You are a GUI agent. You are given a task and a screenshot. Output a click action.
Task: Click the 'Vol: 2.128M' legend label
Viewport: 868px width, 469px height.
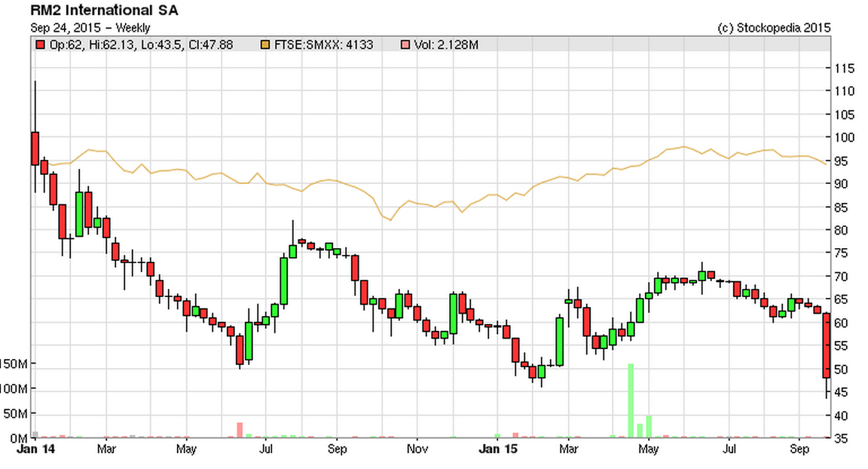click(446, 44)
